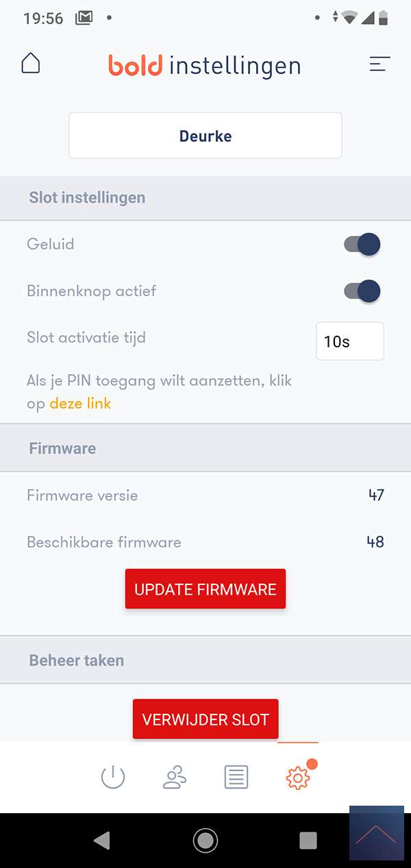Screen dimensions: 411x868
Task: Open the activity list icon tab
Action: pyautogui.click(x=236, y=778)
